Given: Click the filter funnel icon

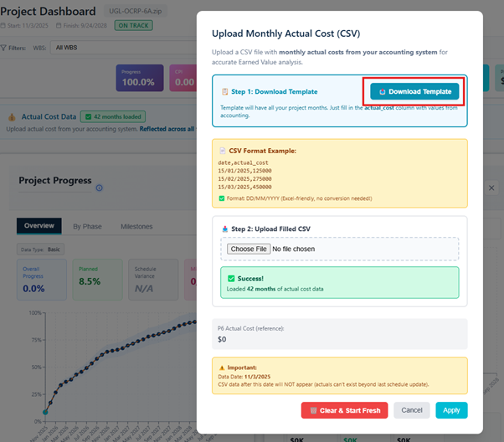Looking at the screenshot, I should point(4,48).
